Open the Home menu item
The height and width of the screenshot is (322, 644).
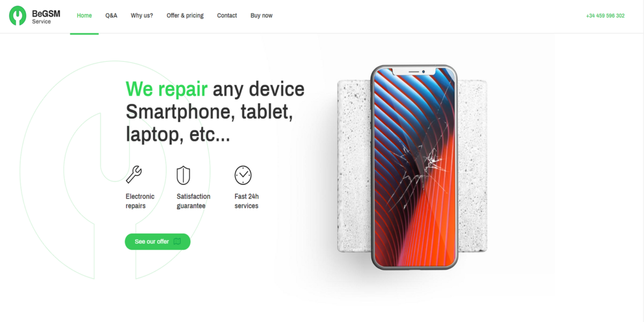(84, 16)
